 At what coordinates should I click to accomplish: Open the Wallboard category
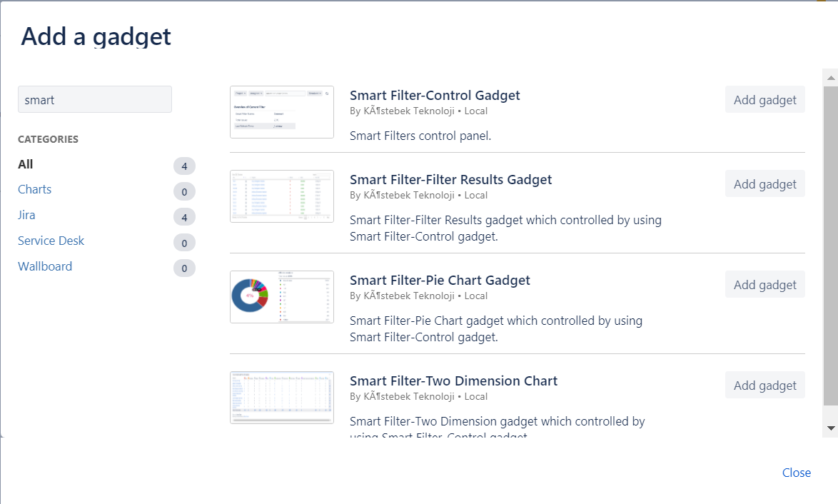[x=45, y=266]
